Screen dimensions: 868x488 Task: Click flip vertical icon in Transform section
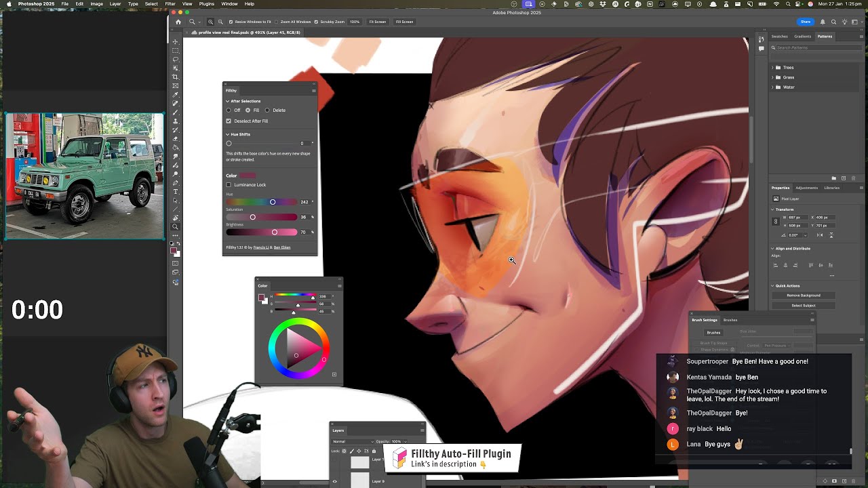click(831, 235)
